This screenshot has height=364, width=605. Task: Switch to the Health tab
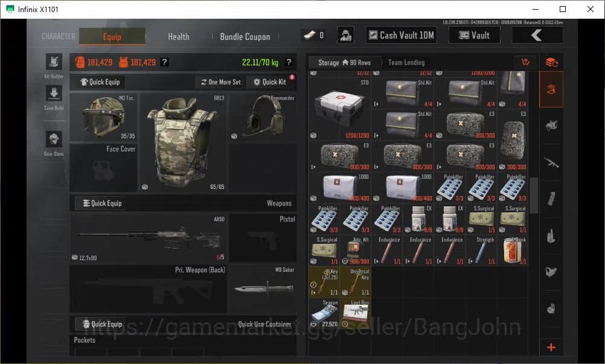point(178,36)
